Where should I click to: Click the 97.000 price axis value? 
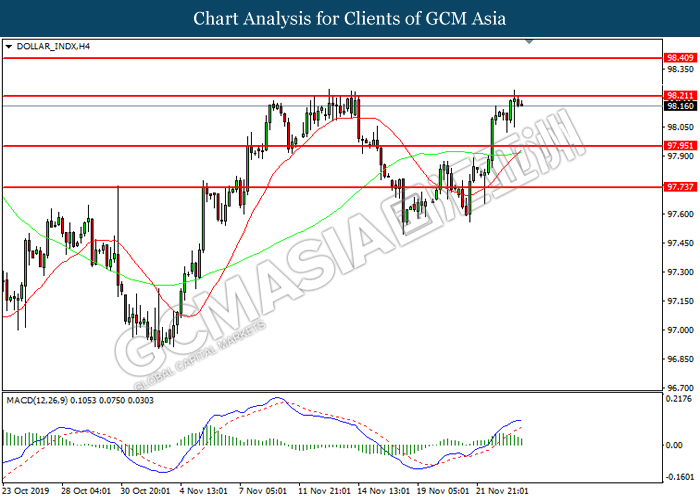(x=680, y=330)
